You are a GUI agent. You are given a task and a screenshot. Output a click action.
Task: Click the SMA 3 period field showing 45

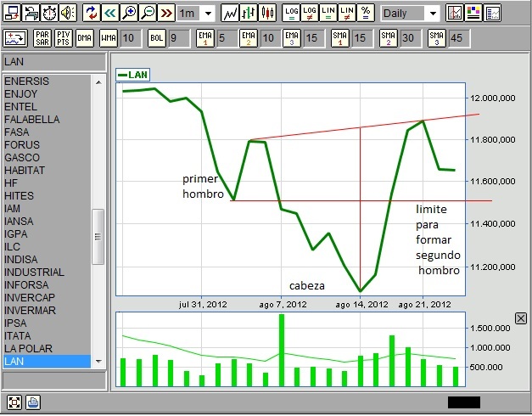point(459,38)
